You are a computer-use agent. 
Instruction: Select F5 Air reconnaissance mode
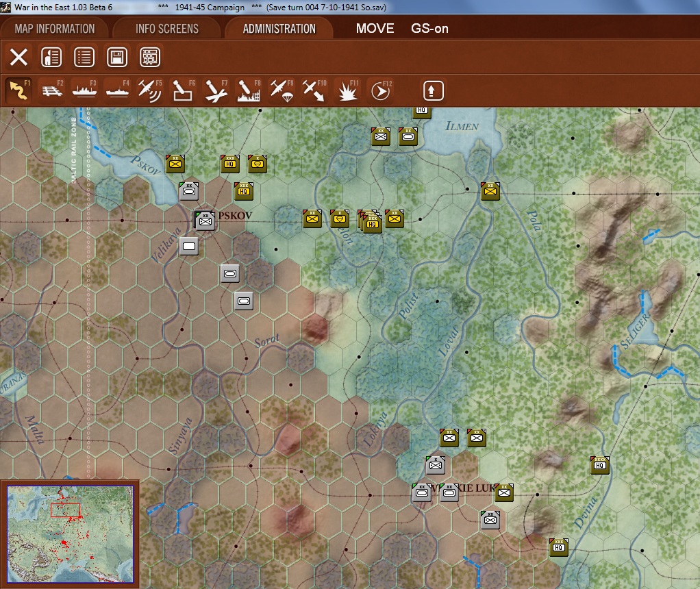[150, 90]
